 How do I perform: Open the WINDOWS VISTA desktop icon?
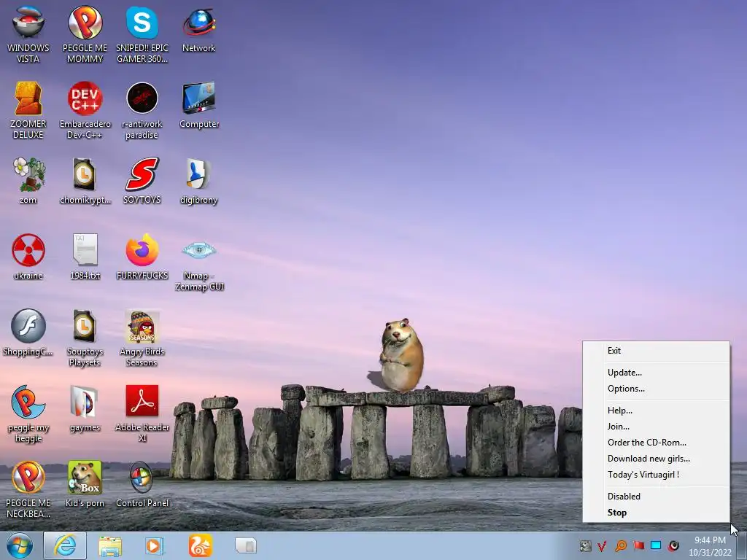(28, 35)
